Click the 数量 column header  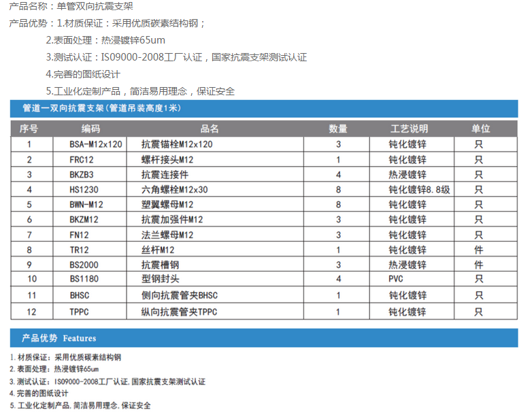[x=338, y=129]
